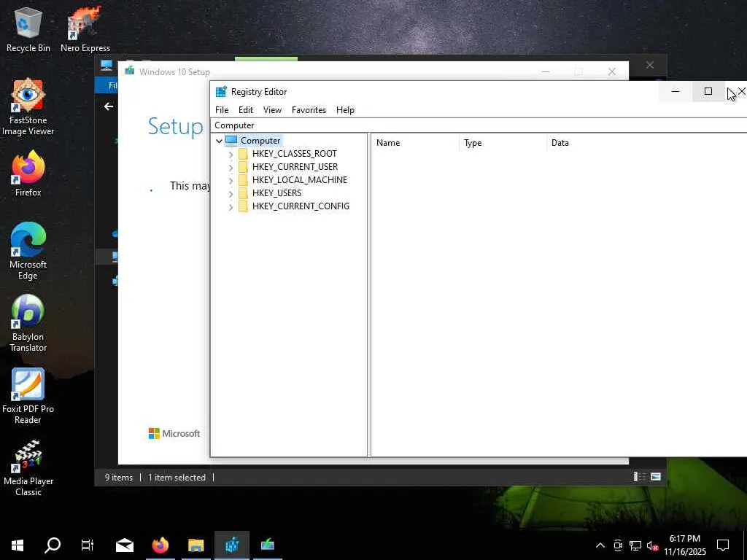Close the Windows 10 Setup window
This screenshot has height=560, width=747.
coord(612,71)
